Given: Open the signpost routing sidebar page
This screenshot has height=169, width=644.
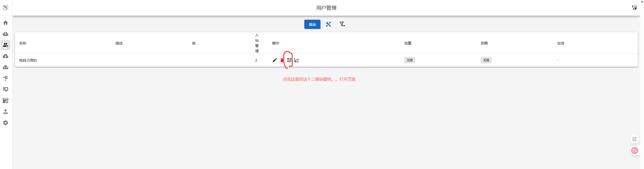Looking at the screenshot, I should [x=6, y=78].
